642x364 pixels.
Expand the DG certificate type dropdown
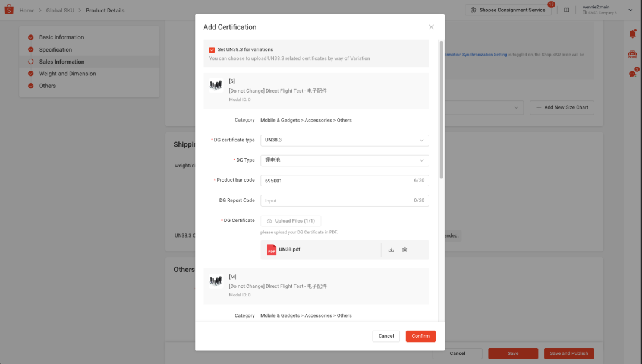344,140
